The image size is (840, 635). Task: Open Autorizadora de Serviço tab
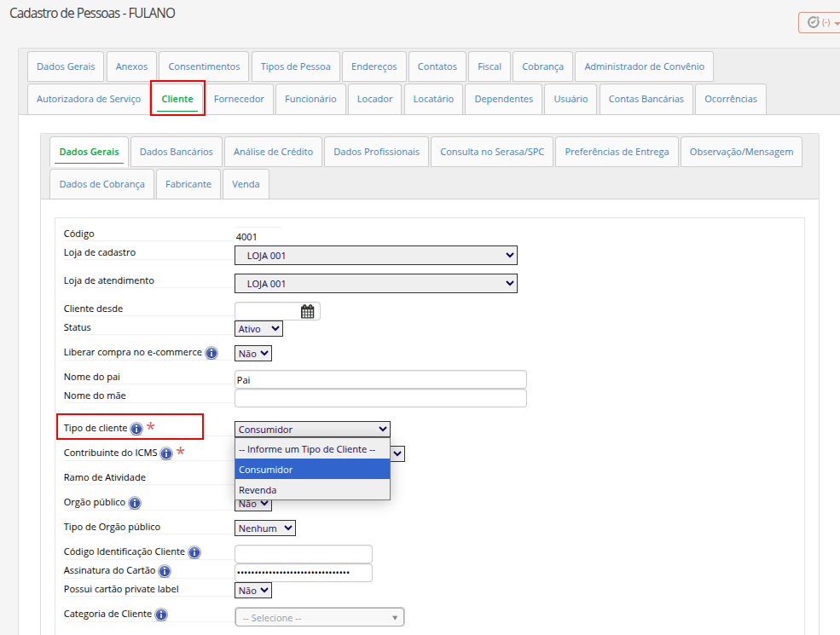coord(89,99)
